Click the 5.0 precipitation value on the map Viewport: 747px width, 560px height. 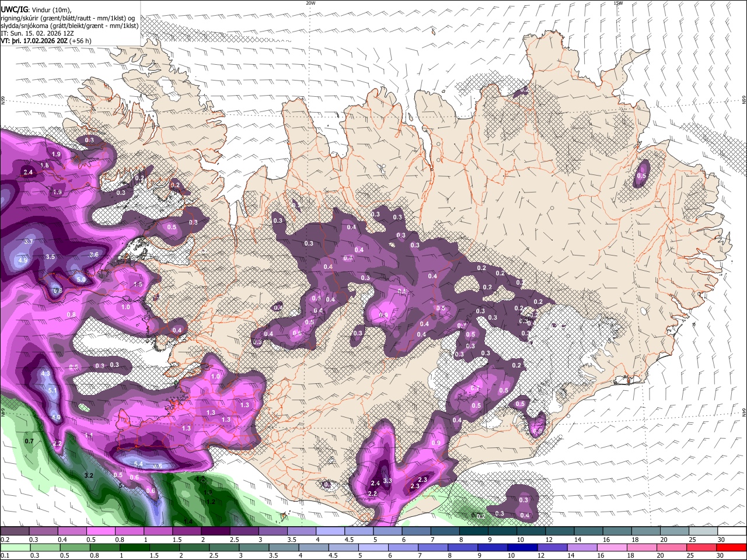coord(81,279)
